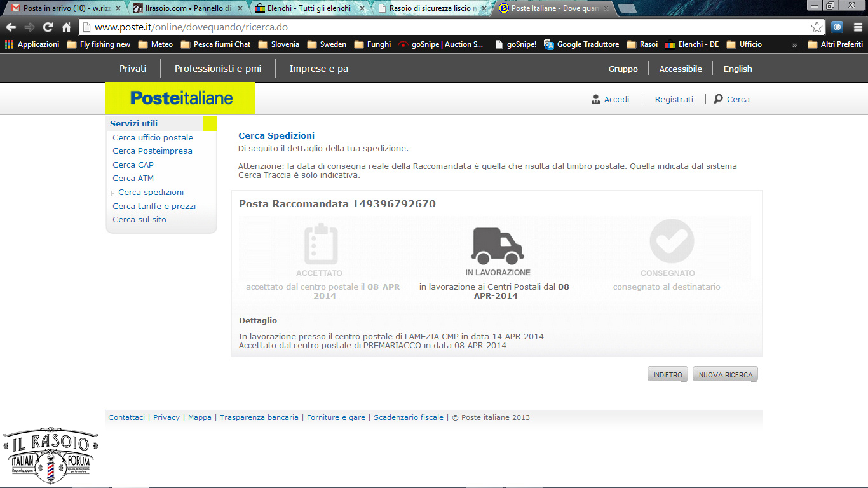Click the In Lavorazione truck icon
Image resolution: width=868 pixels, height=488 pixels.
point(498,245)
